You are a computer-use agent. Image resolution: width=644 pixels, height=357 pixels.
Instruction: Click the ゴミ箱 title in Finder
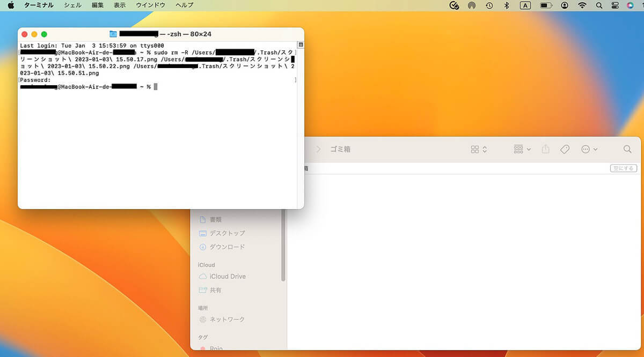point(340,150)
